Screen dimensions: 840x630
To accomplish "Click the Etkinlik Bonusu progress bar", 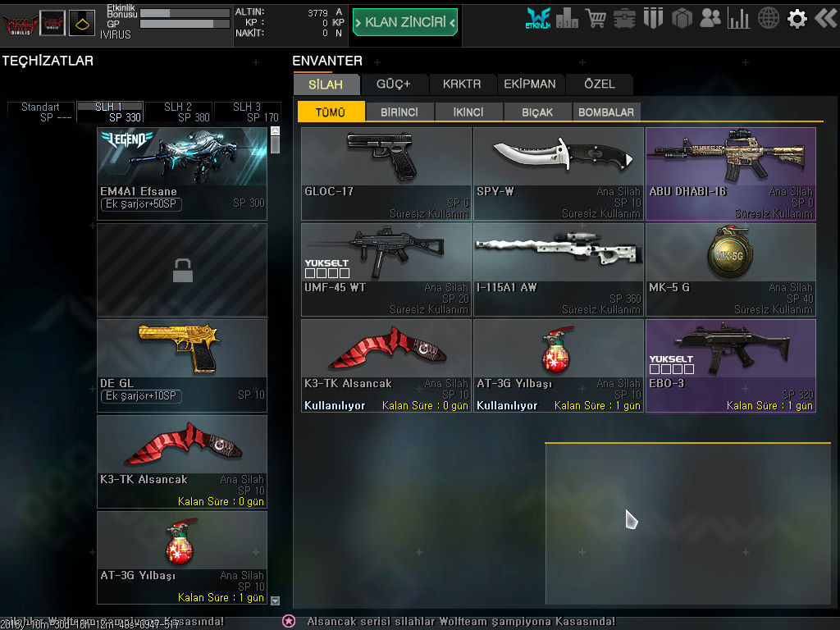I will pos(185,13).
